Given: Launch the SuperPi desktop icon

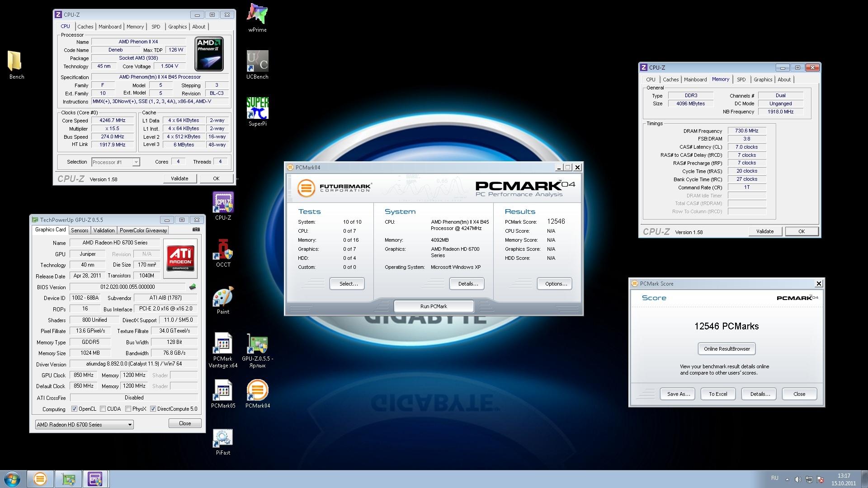Looking at the screenshot, I should (257, 112).
